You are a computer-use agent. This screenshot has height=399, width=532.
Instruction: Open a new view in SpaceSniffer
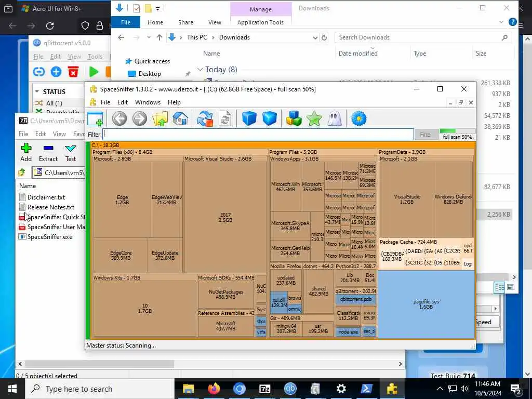[96, 119]
